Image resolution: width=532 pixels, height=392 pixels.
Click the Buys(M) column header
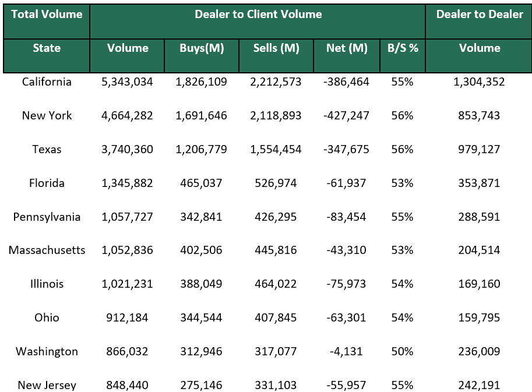tap(201, 48)
